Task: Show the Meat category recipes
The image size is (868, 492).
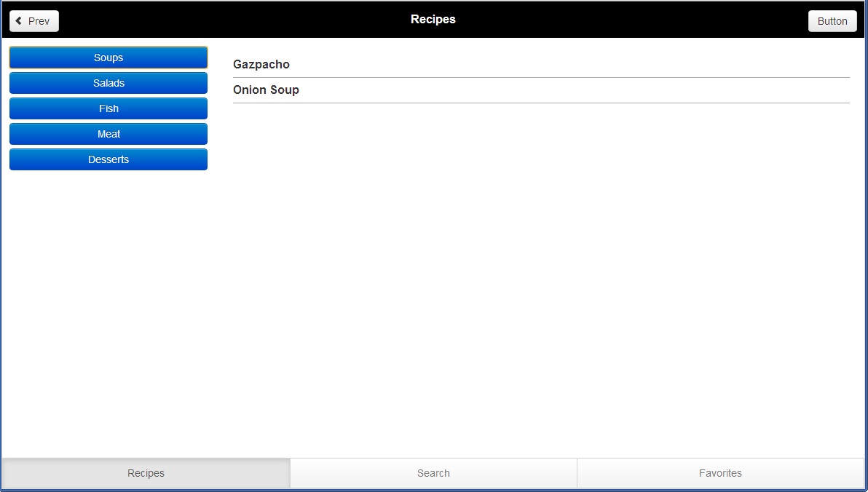Action: tap(108, 134)
